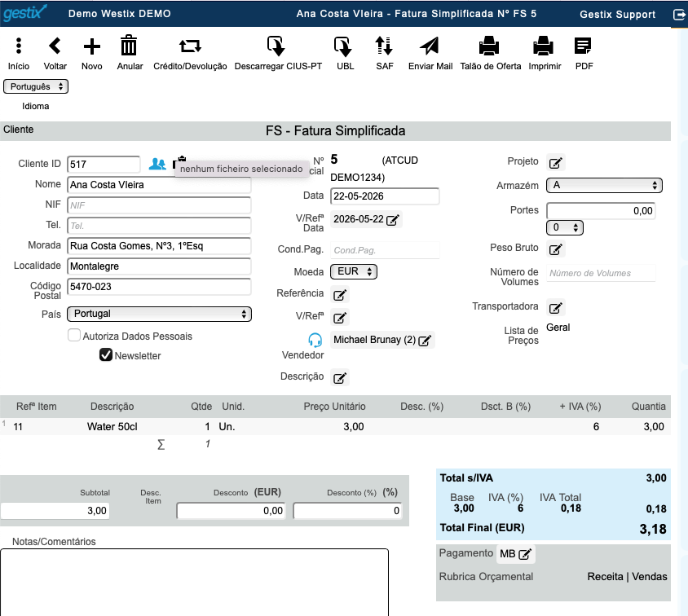Expand the País Portugal dropdown
688x616 pixels.
pyautogui.click(x=159, y=314)
